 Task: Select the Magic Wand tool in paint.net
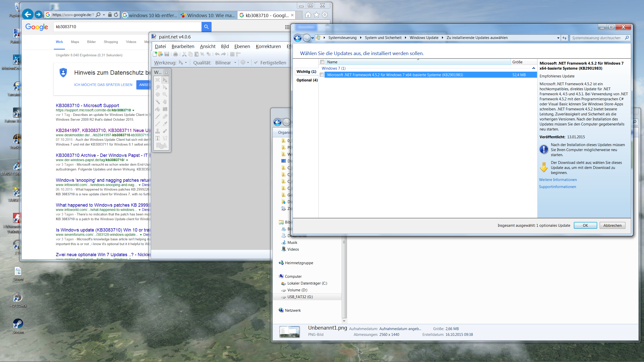click(158, 102)
